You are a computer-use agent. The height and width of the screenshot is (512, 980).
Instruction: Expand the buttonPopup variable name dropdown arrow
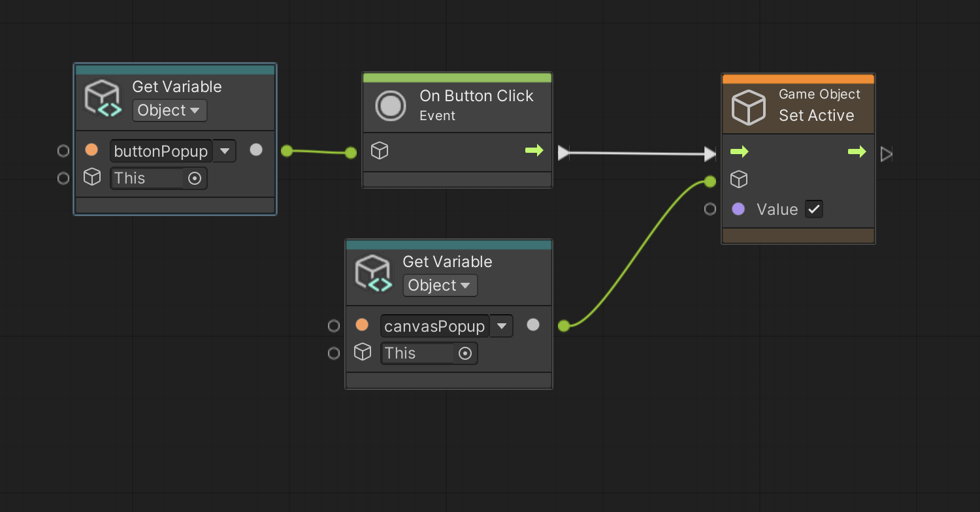click(x=225, y=151)
